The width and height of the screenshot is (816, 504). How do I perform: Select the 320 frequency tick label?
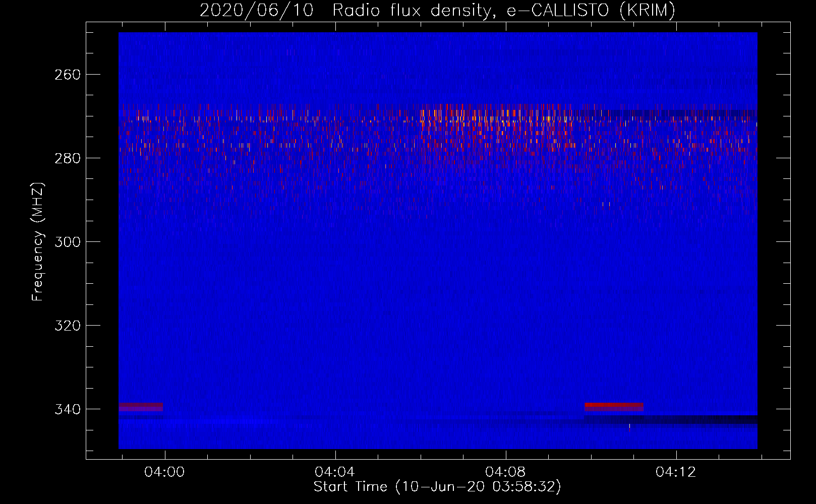[68, 326]
